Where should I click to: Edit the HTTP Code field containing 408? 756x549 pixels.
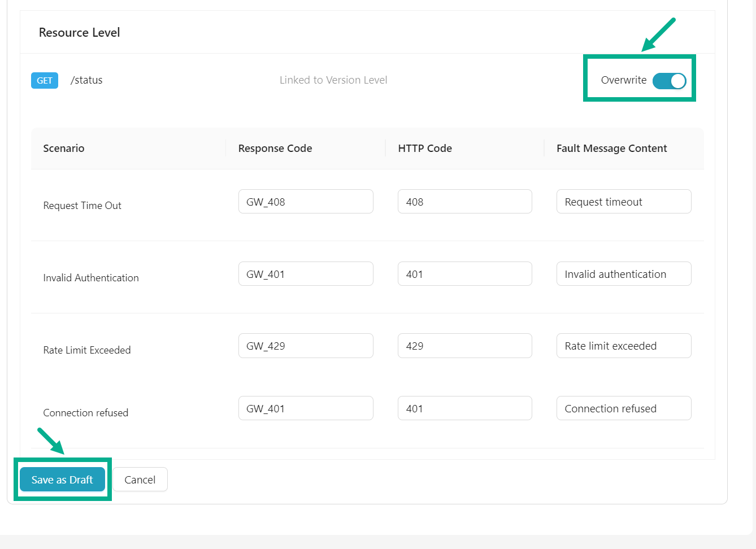coord(464,202)
